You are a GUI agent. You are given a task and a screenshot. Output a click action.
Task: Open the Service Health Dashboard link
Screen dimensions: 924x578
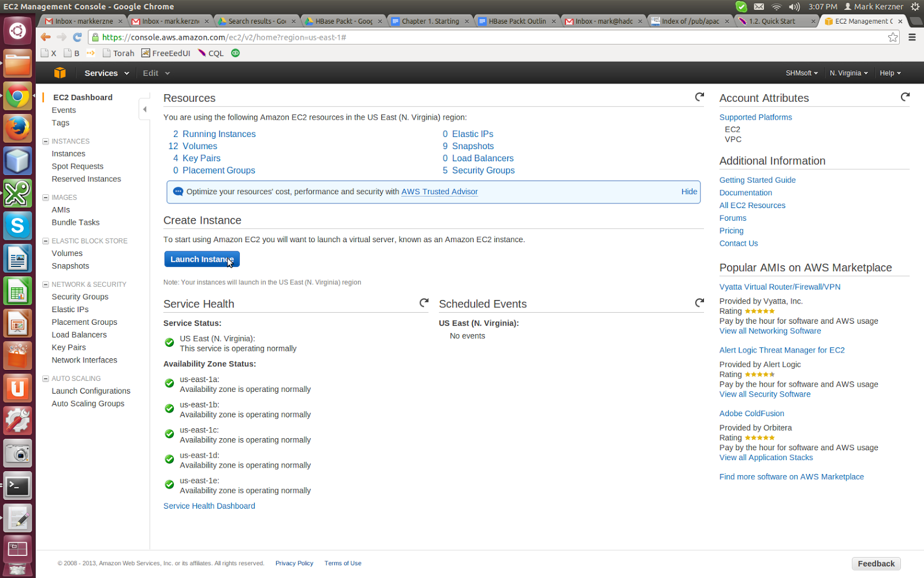coord(209,506)
